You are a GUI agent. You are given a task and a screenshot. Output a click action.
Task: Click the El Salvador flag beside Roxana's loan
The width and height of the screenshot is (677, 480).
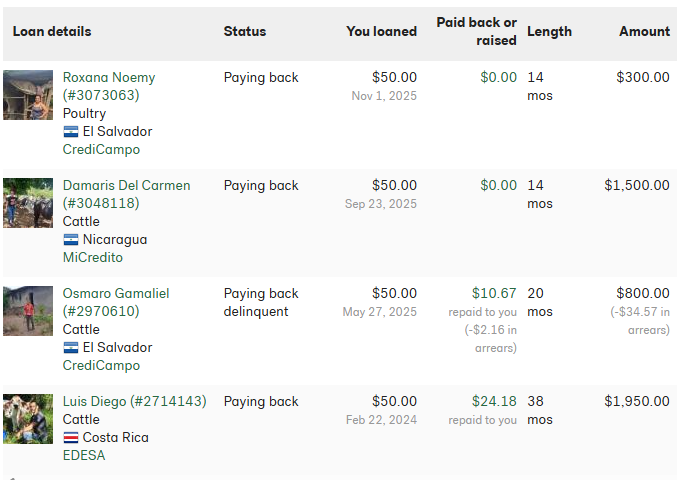(x=70, y=132)
